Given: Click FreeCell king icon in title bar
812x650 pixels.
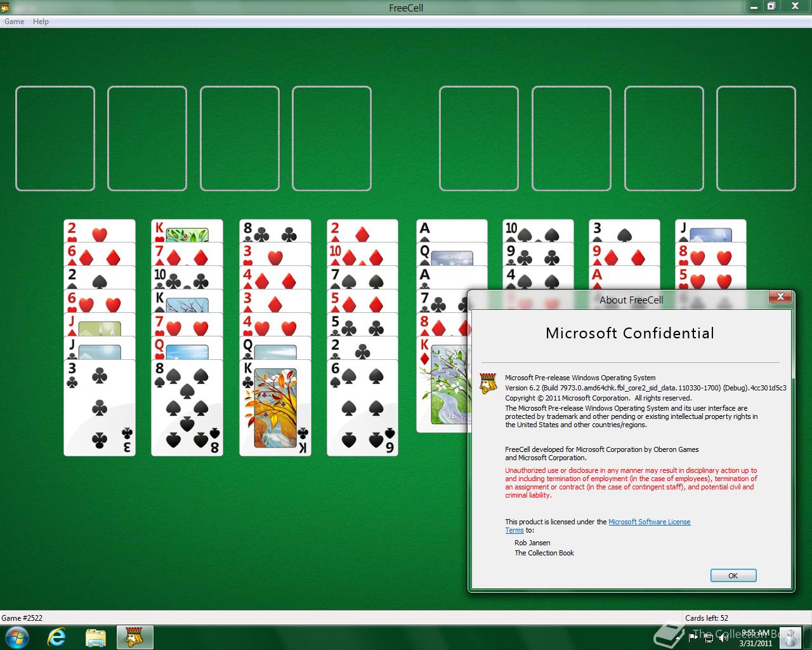Looking at the screenshot, I should (x=6, y=7).
